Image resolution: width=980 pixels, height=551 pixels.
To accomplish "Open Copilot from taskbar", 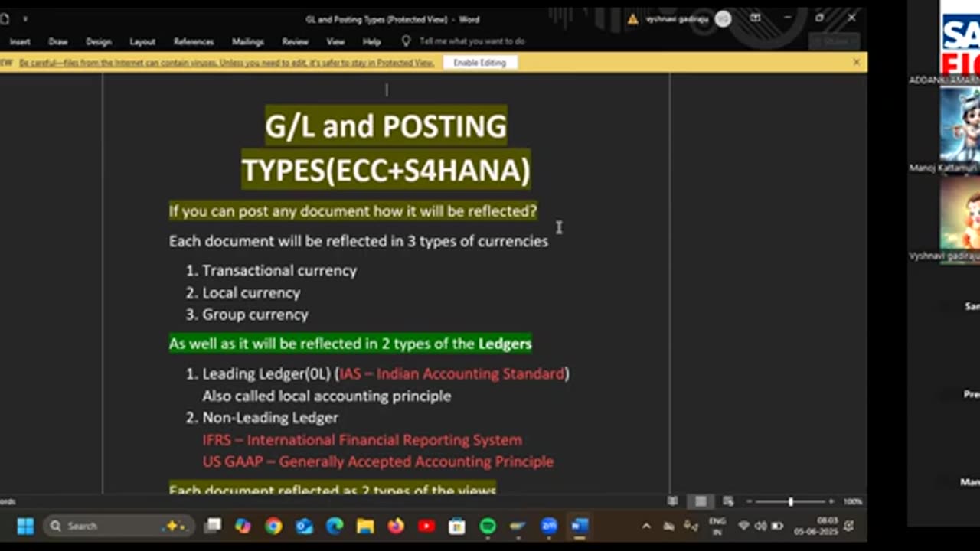I will click(x=243, y=526).
